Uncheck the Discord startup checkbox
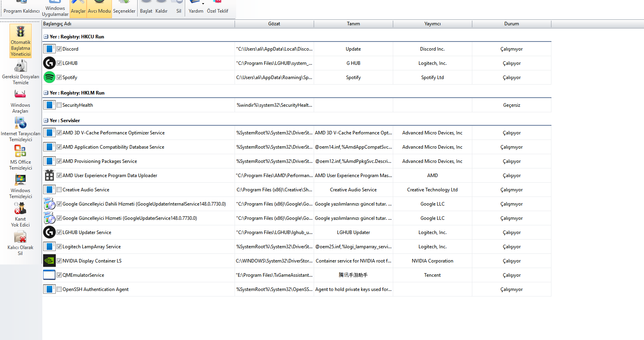This screenshot has height=340, width=644. pos(59,49)
